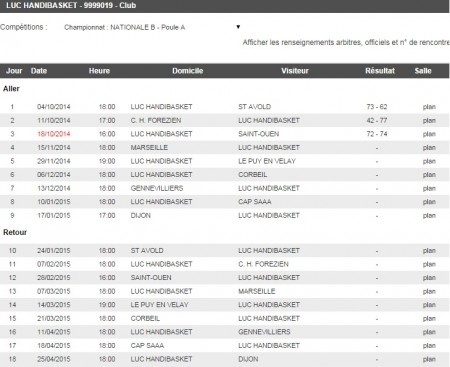This screenshot has height=367, width=450.
Task: Select the red date 18/10/2014
Action: click(x=54, y=134)
